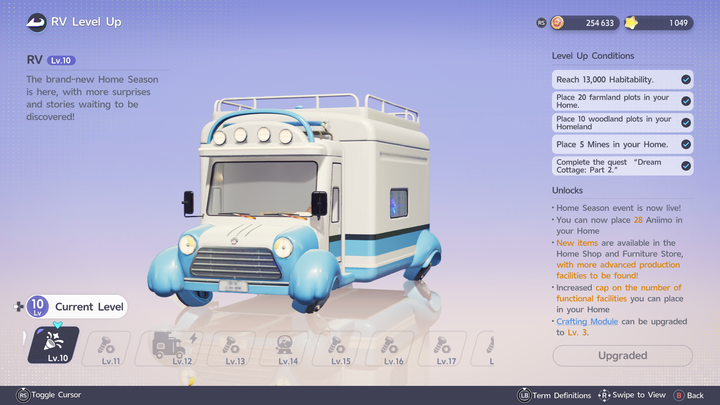Click the coin currency icon

tap(557, 22)
